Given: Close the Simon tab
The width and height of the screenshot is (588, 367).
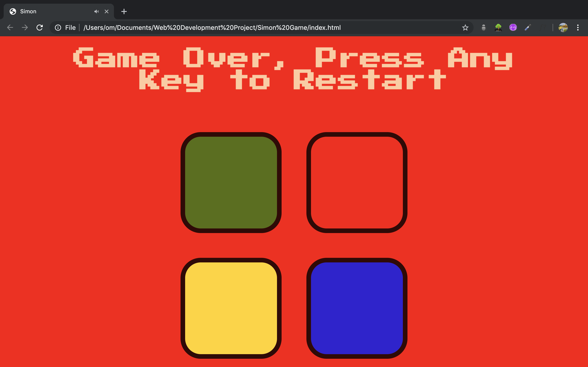Looking at the screenshot, I should 106,11.
